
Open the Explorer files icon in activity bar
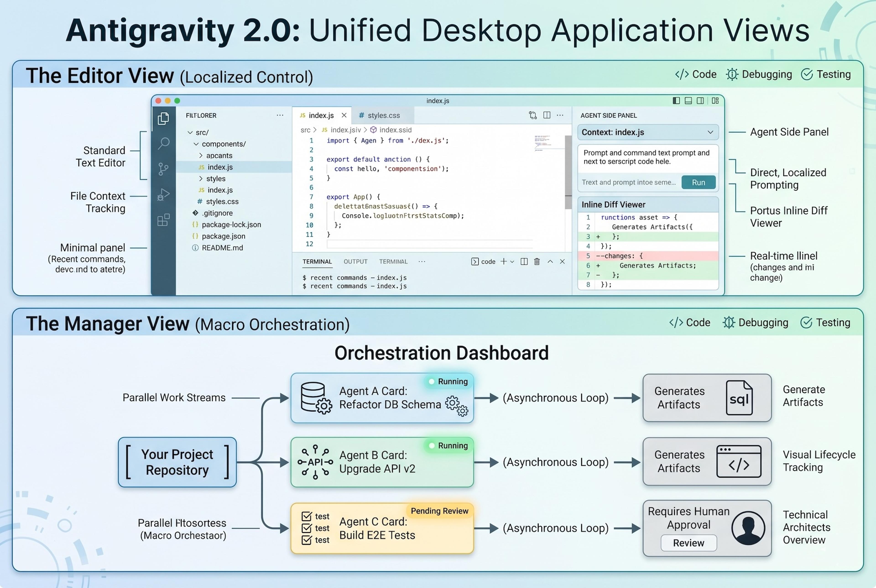pyautogui.click(x=163, y=118)
